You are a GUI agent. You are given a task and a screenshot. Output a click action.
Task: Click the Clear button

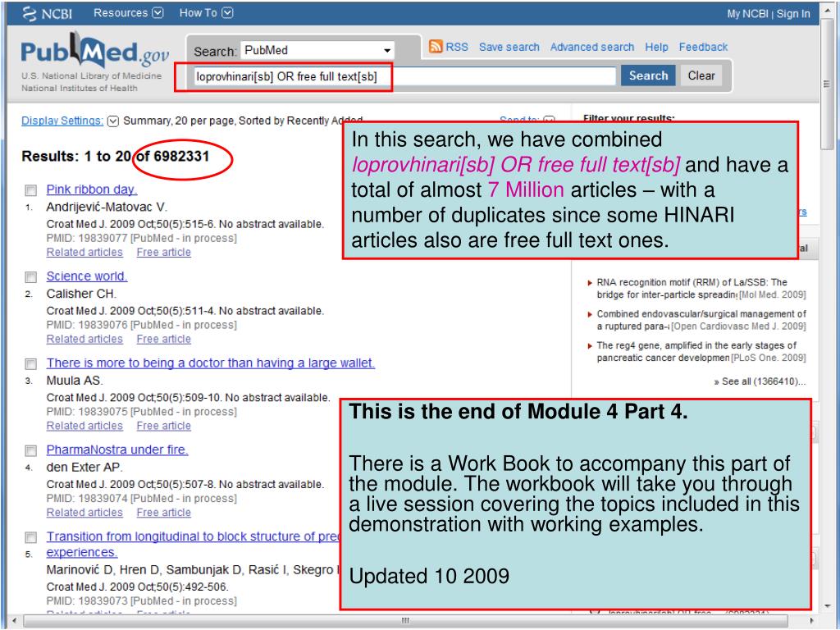(701, 75)
